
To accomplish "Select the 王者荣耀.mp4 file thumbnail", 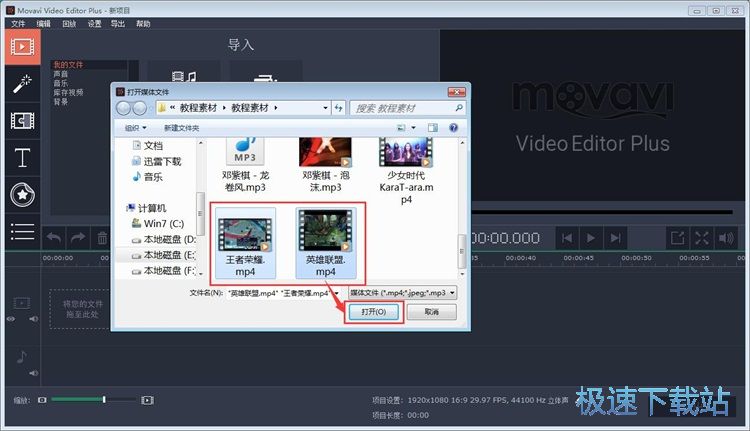I will point(245,243).
